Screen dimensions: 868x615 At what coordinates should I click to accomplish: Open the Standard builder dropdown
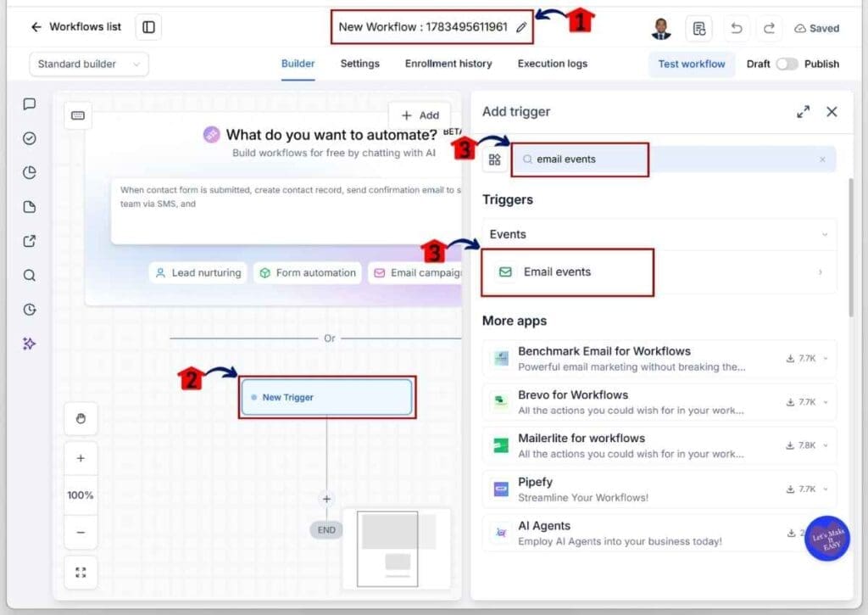(x=88, y=64)
